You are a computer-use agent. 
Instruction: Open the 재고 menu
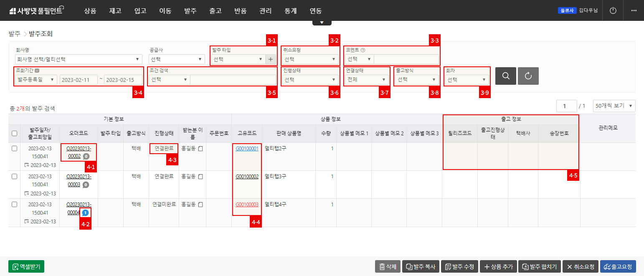pos(115,11)
